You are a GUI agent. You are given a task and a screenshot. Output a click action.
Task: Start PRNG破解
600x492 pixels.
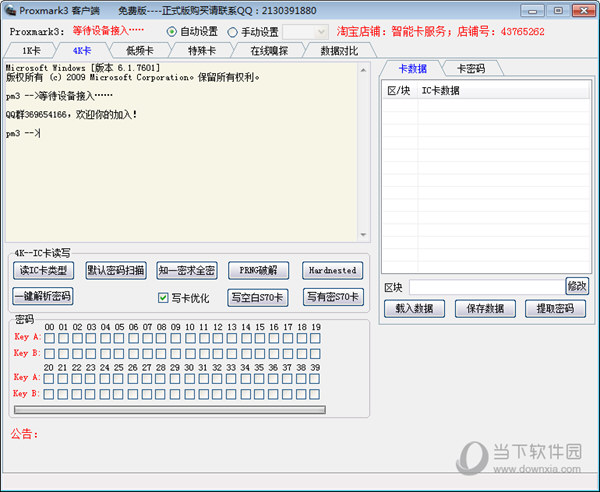coord(258,270)
